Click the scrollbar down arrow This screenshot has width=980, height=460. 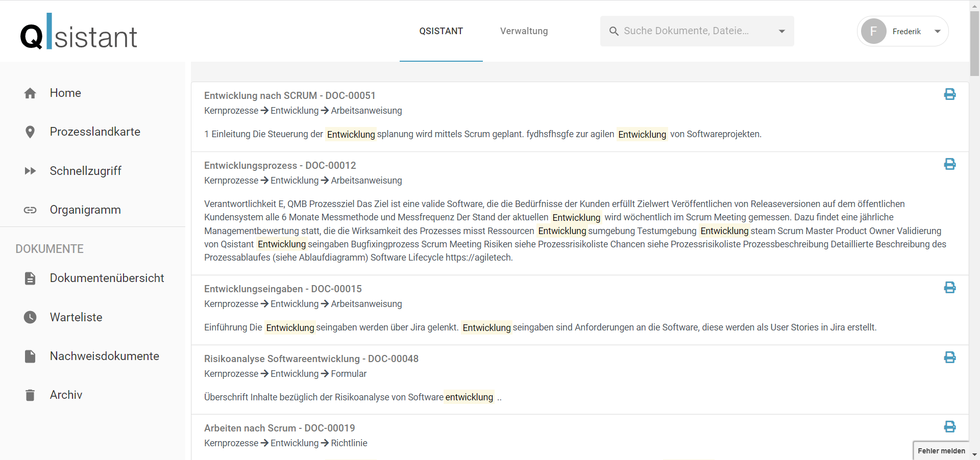974,454
